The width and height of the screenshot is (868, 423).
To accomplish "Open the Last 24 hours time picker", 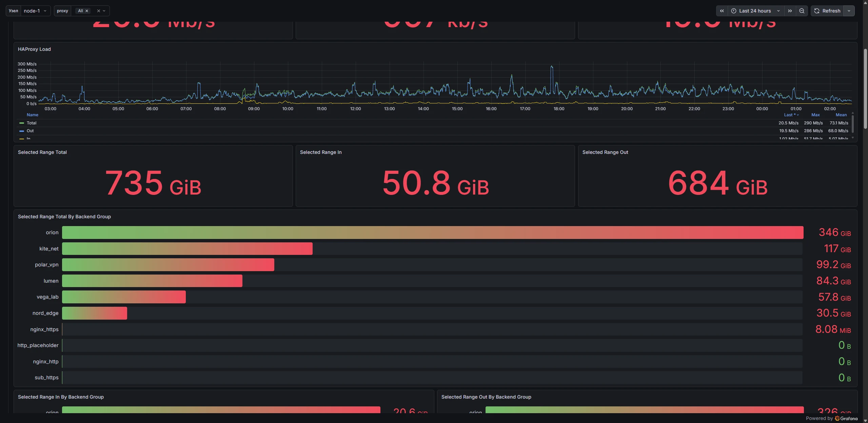I will click(x=756, y=11).
